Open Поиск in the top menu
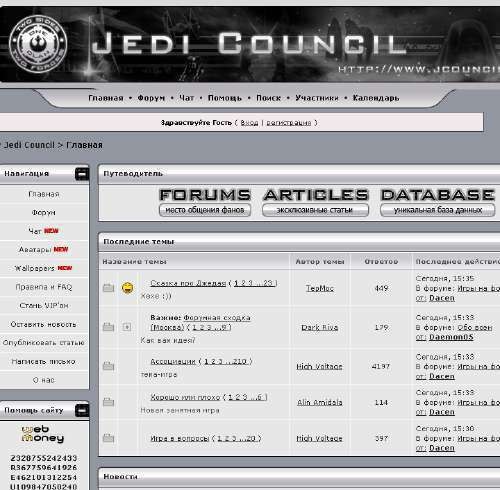The image size is (500, 490). pyautogui.click(x=268, y=98)
